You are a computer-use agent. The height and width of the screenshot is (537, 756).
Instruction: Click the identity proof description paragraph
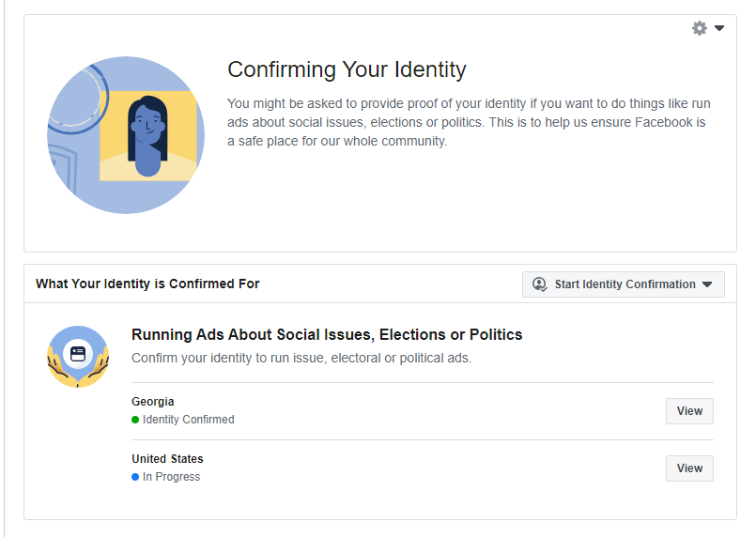click(467, 122)
